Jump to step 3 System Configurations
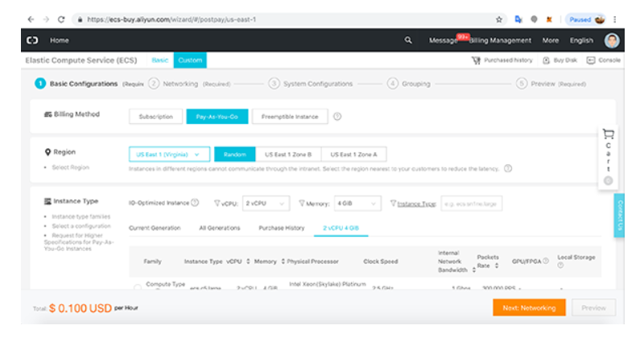 (x=311, y=84)
